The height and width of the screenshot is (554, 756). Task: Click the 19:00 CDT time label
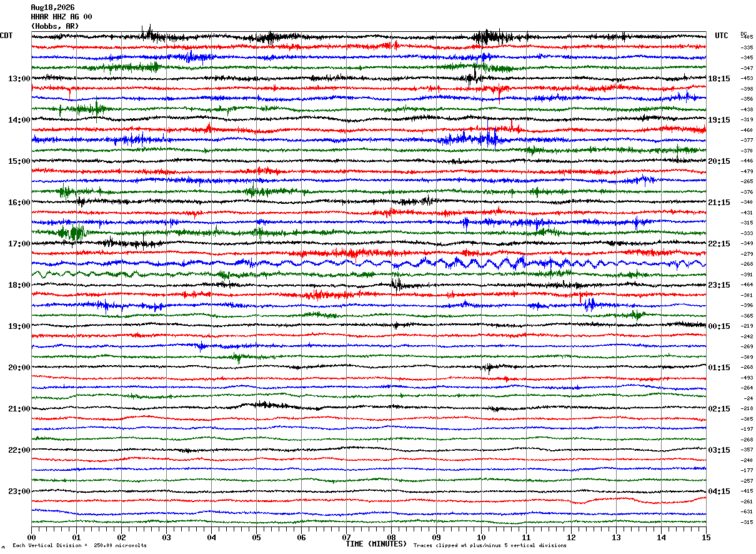(19, 326)
